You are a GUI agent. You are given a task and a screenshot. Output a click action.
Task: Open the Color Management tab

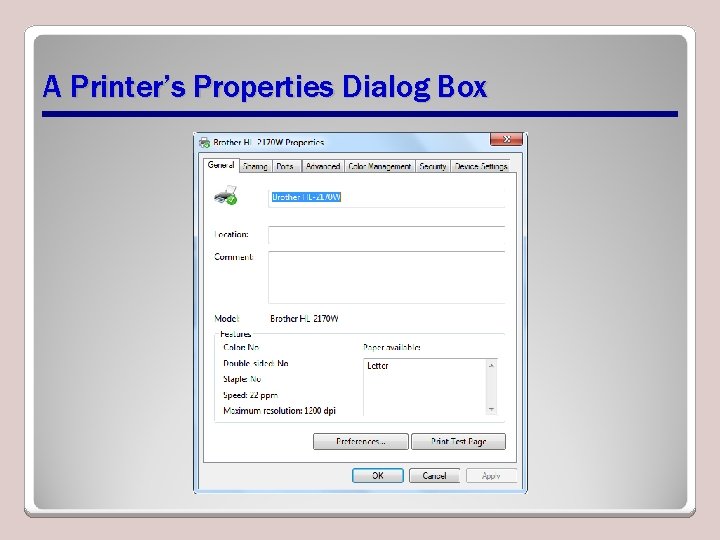click(379, 167)
